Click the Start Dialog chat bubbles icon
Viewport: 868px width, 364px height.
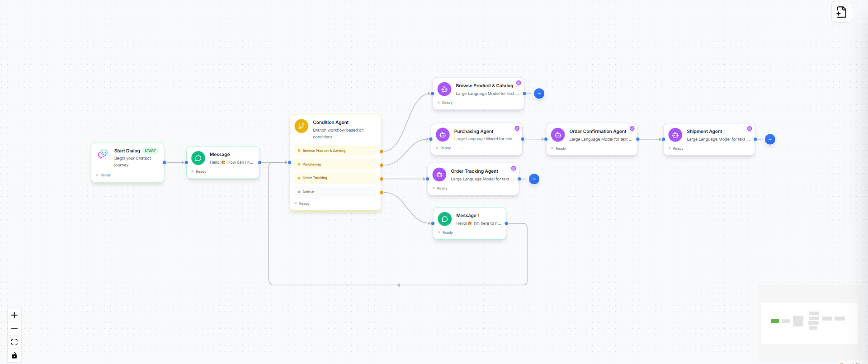pos(103,154)
